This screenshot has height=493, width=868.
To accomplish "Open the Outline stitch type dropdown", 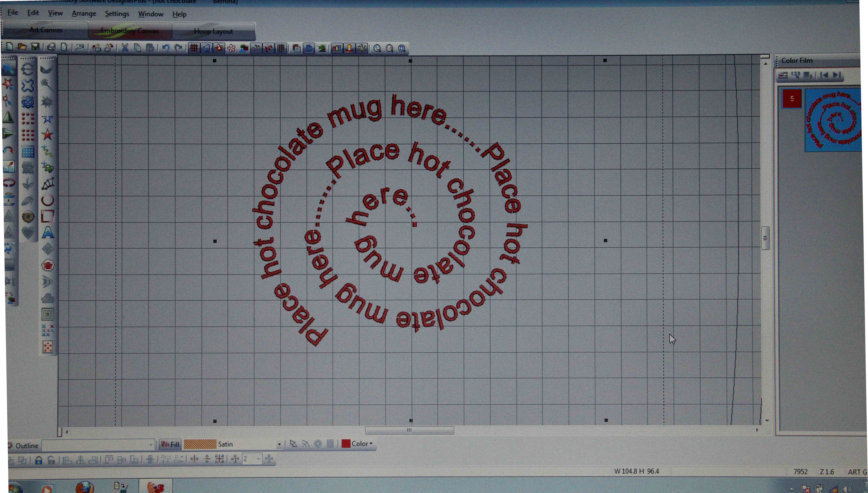I will click(151, 445).
